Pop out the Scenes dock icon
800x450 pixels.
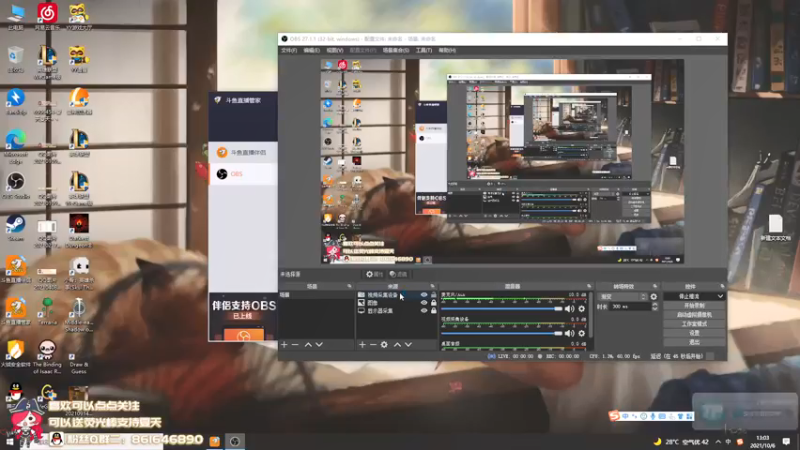(349, 286)
